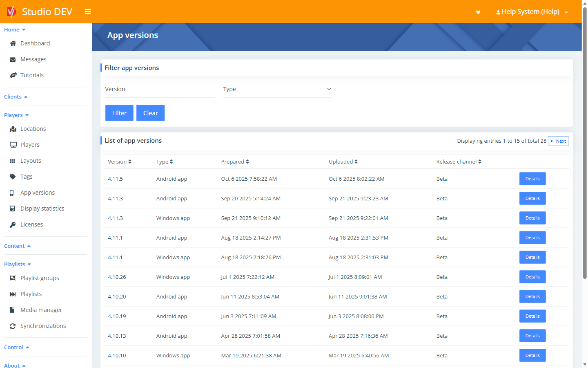Click the page vertical scrollbar
This screenshot has width=588, height=368.
585,143
